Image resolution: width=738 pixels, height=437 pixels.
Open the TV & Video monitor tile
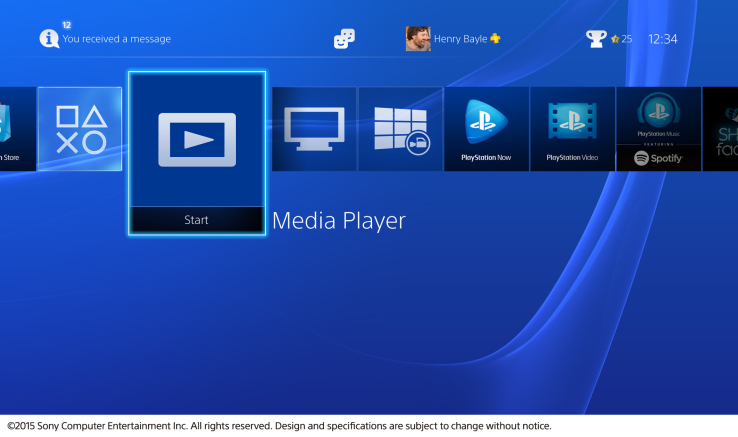pyautogui.click(x=314, y=129)
